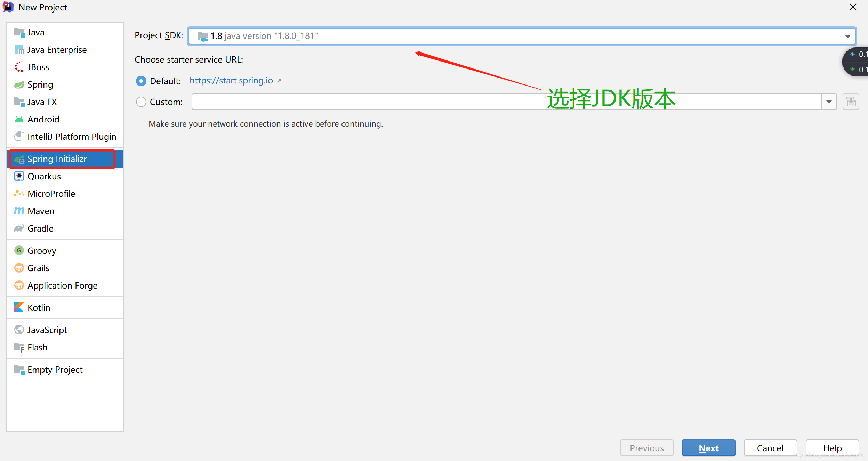
Task: Select the Custom starter URL radio button
Action: tap(141, 102)
